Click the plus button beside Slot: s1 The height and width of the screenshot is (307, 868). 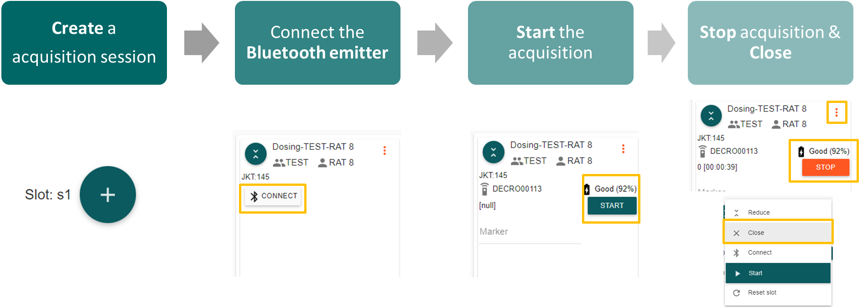click(108, 194)
